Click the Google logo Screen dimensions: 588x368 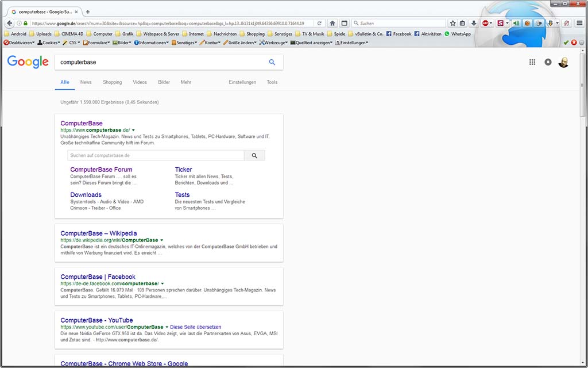point(28,62)
